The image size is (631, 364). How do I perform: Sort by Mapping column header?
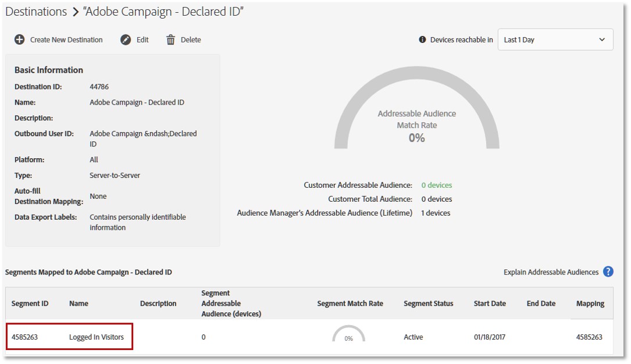pos(590,304)
